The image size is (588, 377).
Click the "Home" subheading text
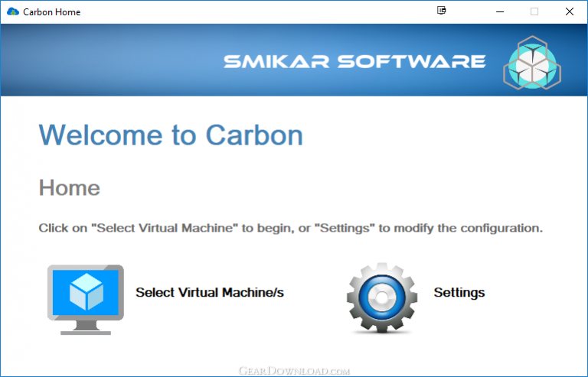click(x=70, y=187)
